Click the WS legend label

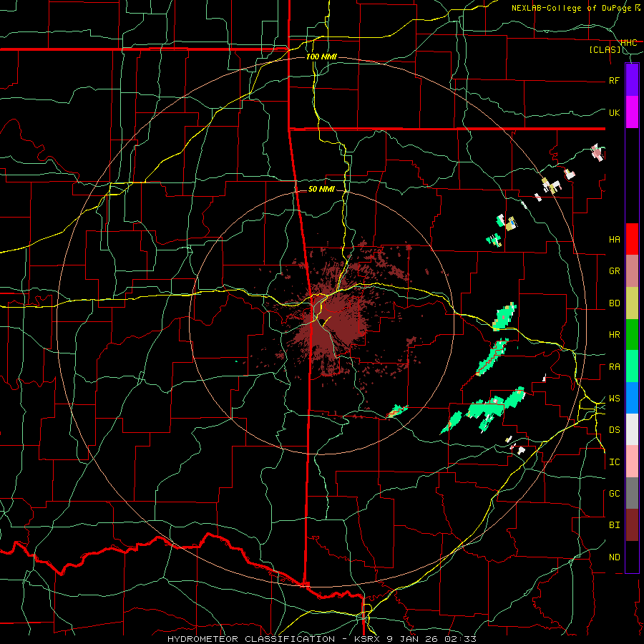point(615,399)
